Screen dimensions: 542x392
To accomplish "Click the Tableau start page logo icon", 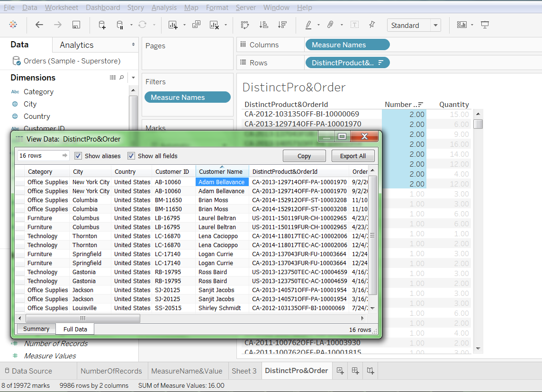I will pos(13,25).
